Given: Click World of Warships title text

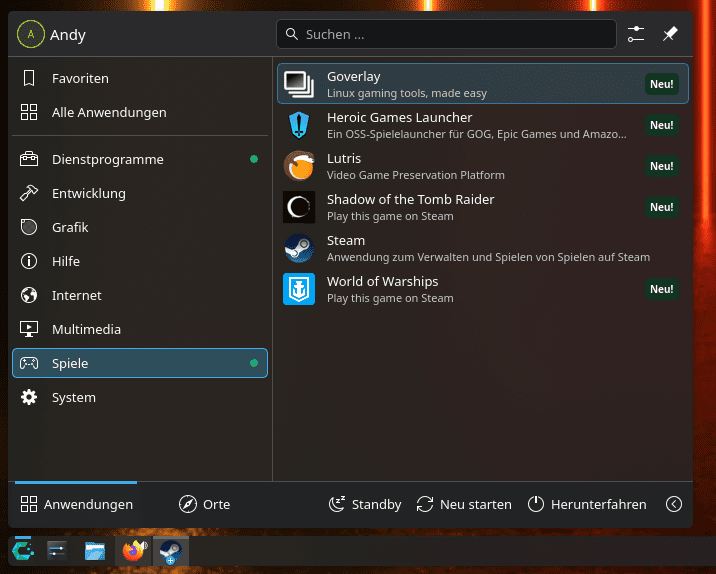Looking at the screenshot, I should tap(382, 282).
